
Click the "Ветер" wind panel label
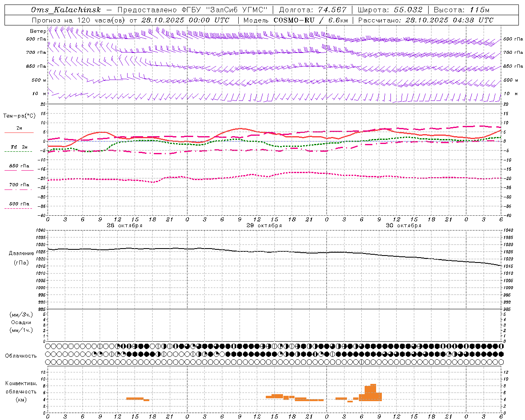[x=38, y=31]
